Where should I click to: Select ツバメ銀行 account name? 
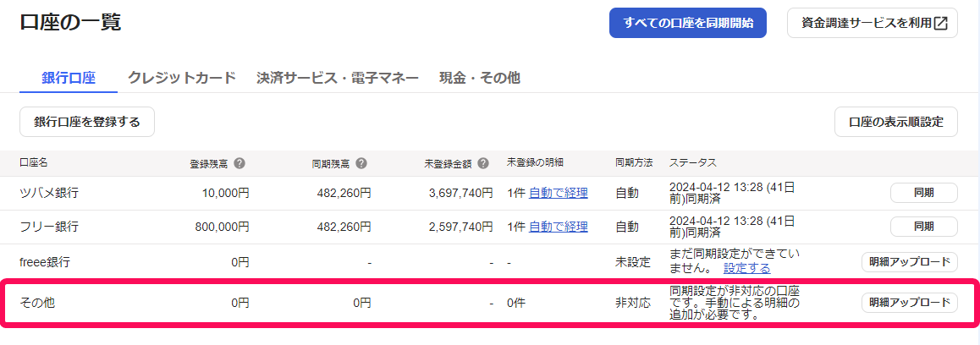click(49, 193)
